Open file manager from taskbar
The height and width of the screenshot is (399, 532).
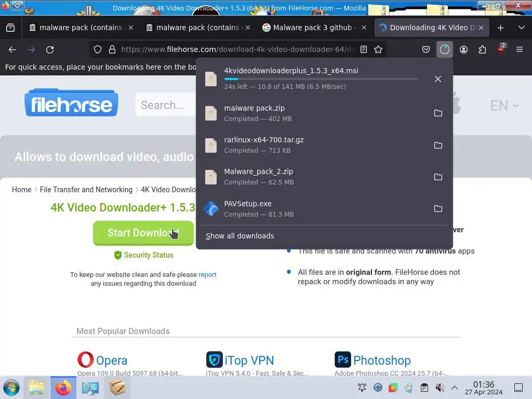click(x=36, y=388)
